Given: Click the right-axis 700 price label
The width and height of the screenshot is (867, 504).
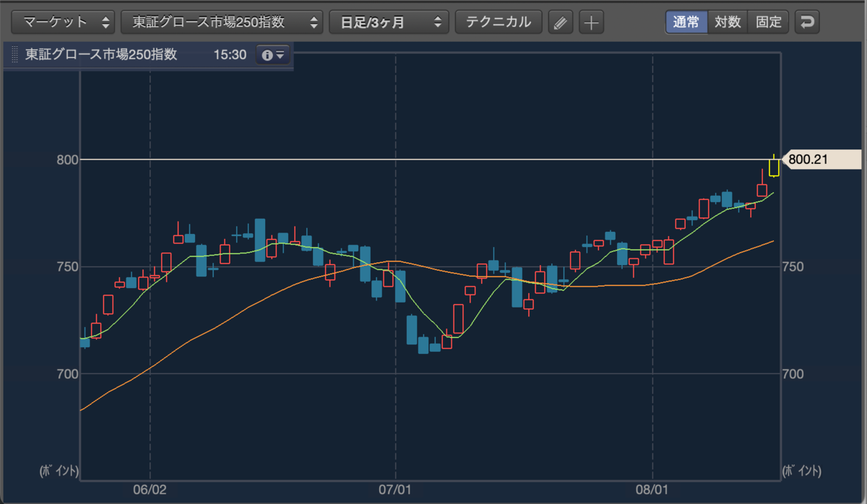Looking at the screenshot, I should tap(793, 374).
